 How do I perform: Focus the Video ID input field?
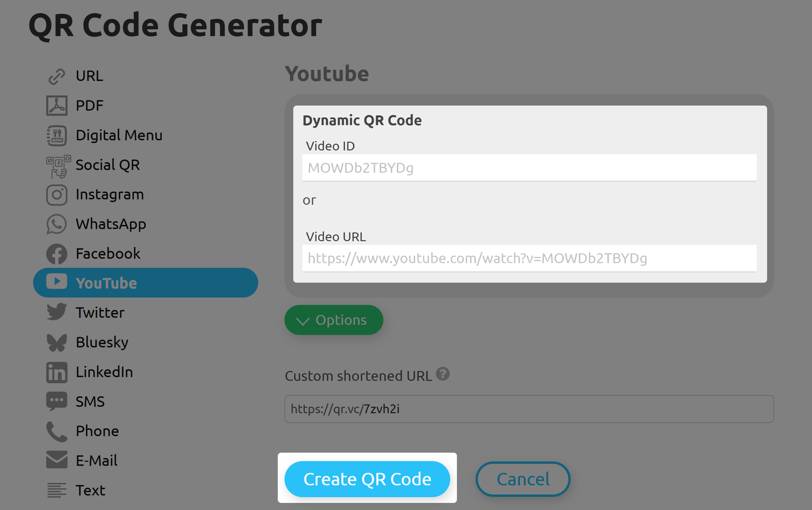529,168
